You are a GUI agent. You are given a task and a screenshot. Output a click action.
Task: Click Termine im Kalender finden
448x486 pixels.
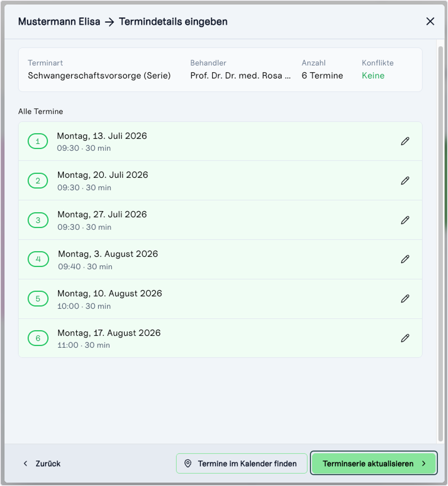tap(242, 464)
